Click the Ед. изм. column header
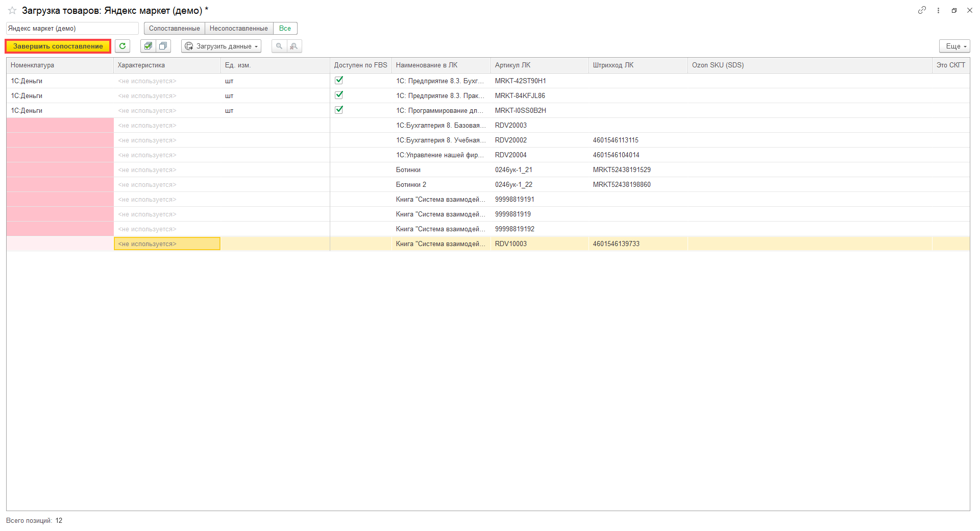 275,65
